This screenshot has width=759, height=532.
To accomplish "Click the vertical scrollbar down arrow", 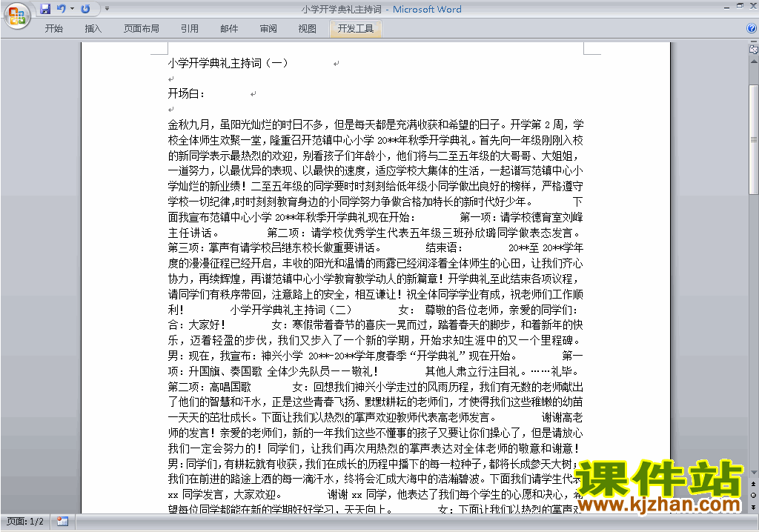I will click(x=754, y=473).
